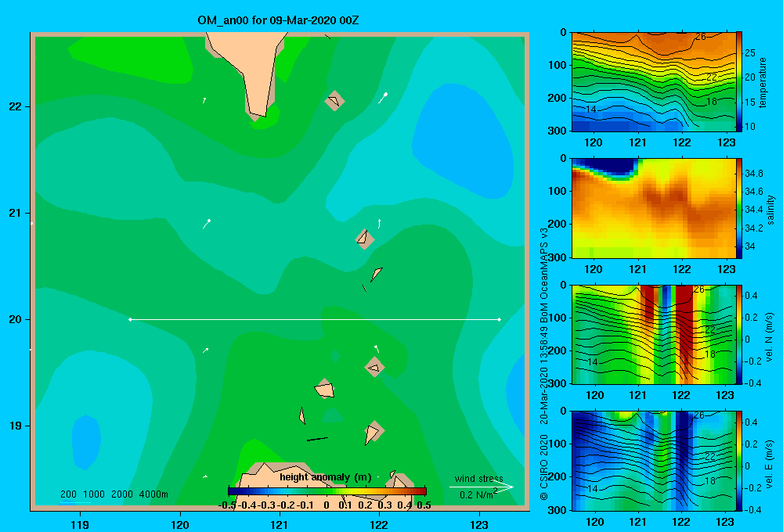Click the height anomaly color bar

tap(327, 491)
